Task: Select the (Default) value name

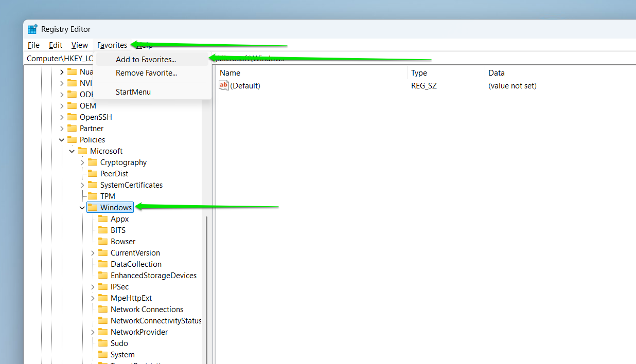Action: 245,86
